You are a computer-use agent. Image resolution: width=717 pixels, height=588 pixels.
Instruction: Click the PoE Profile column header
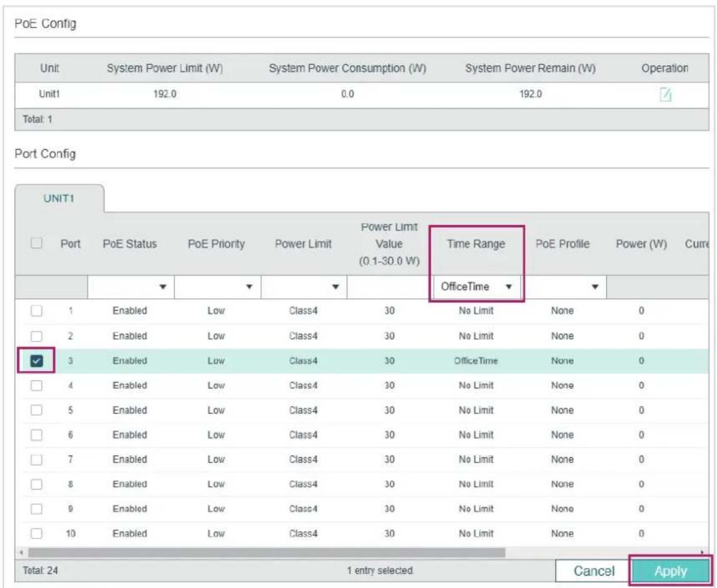[562, 244]
